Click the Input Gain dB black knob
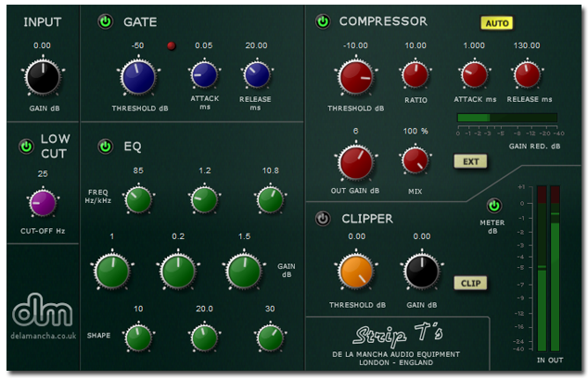This screenshot has width=588, height=380. coord(43,77)
